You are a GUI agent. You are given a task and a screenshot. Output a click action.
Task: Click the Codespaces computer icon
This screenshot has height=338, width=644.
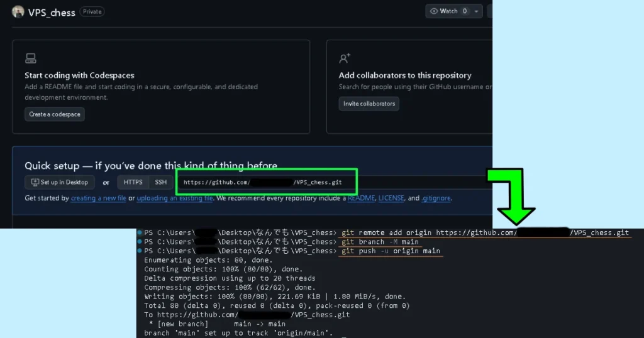(x=30, y=58)
